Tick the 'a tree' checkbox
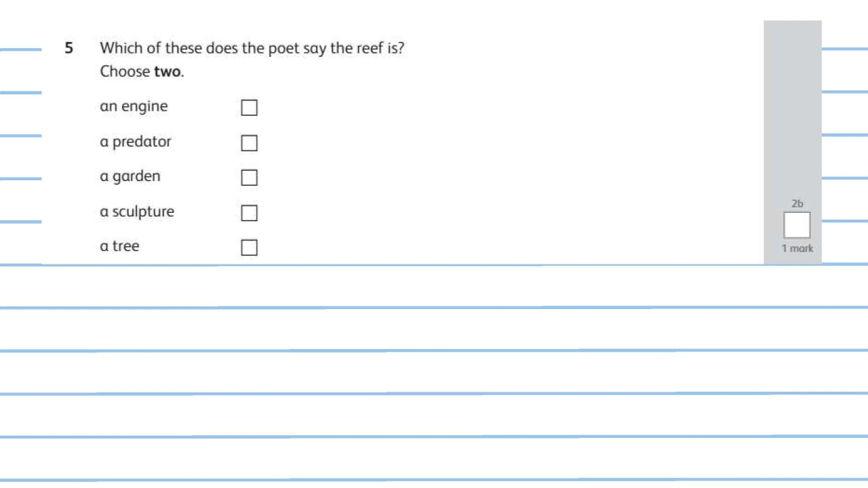 point(250,247)
